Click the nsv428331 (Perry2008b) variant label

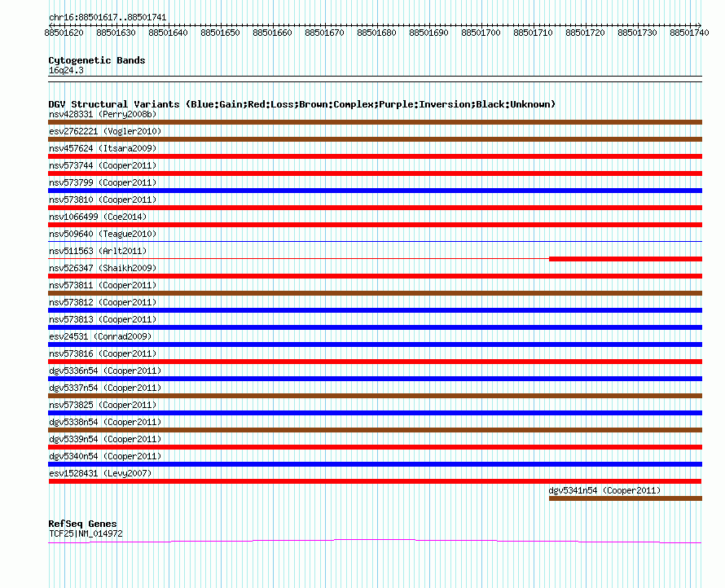(x=103, y=114)
